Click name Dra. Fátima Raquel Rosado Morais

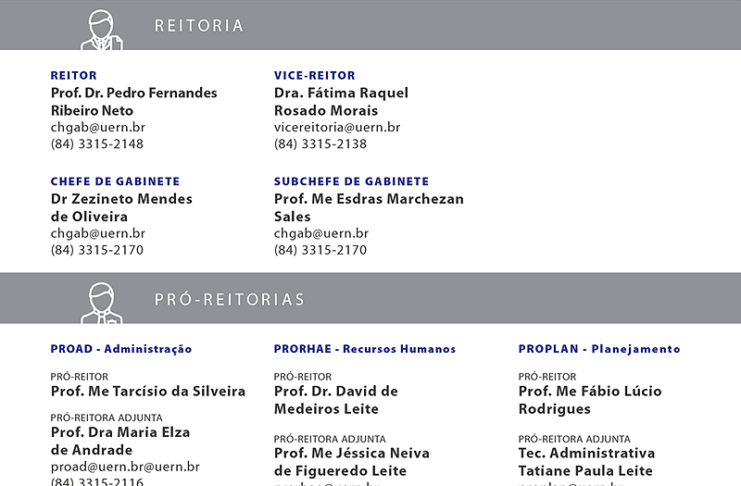click(341, 102)
